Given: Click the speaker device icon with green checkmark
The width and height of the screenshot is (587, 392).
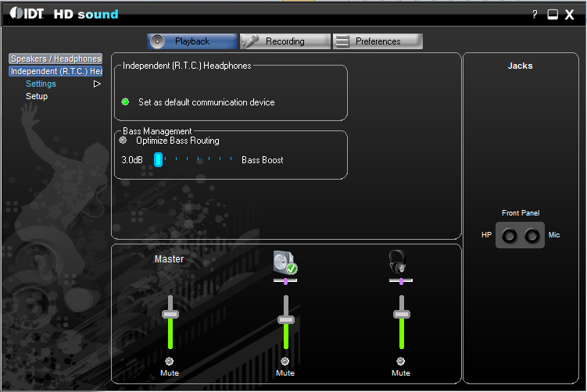Looking at the screenshot, I should [x=285, y=263].
